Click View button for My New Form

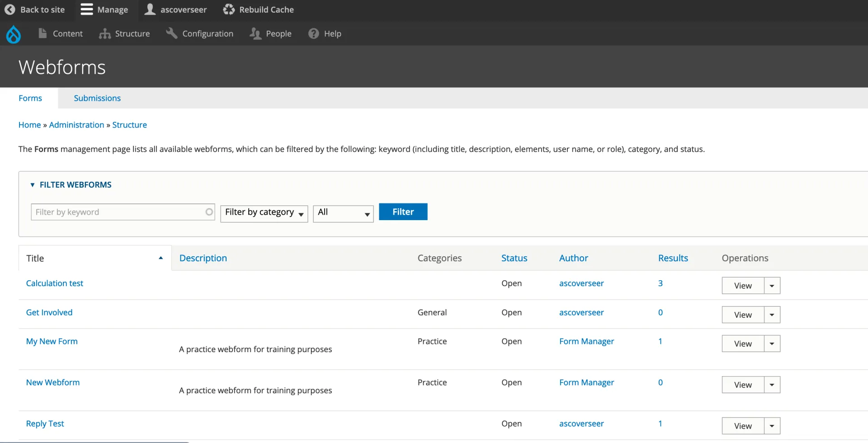tap(743, 344)
